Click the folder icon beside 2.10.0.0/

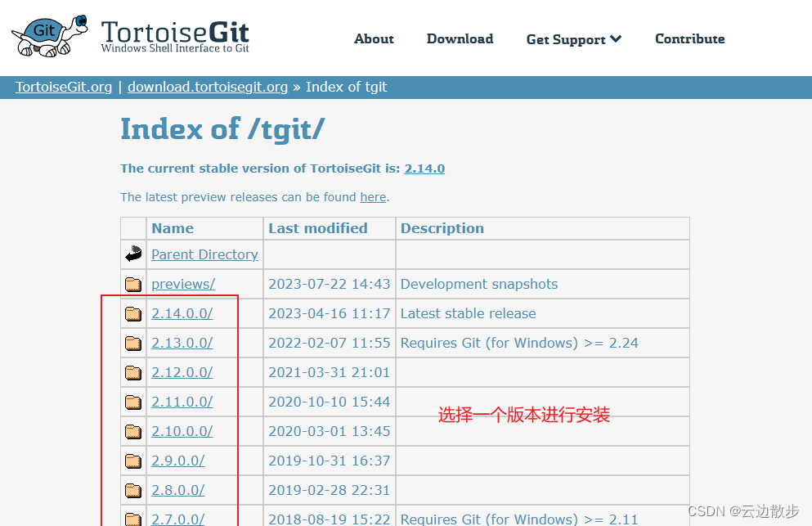tap(133, 431)
